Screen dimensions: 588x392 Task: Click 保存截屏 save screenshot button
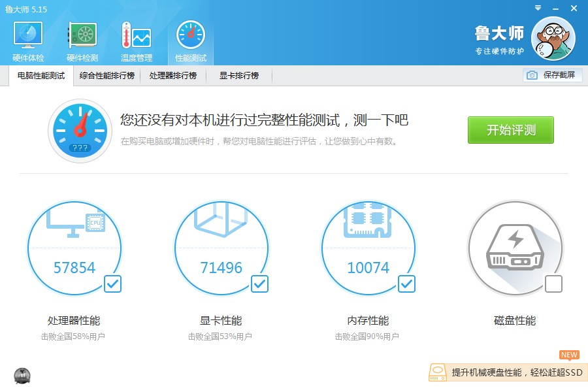(x=552, y=75)
